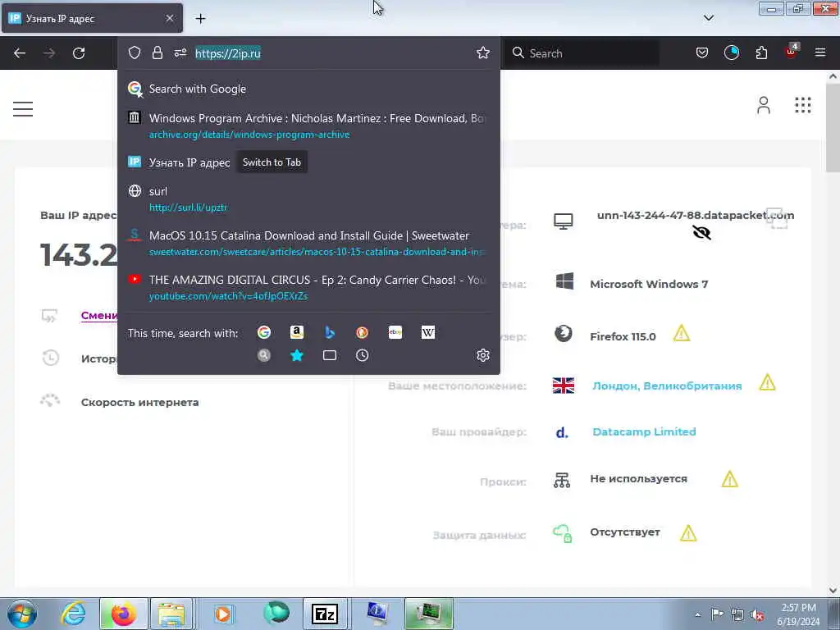Viewport: 840px width, 630px height.
Task: Select MacOS 10.15 Catalina Sweetwater suggestion
Action: click(x=308, y=243)
